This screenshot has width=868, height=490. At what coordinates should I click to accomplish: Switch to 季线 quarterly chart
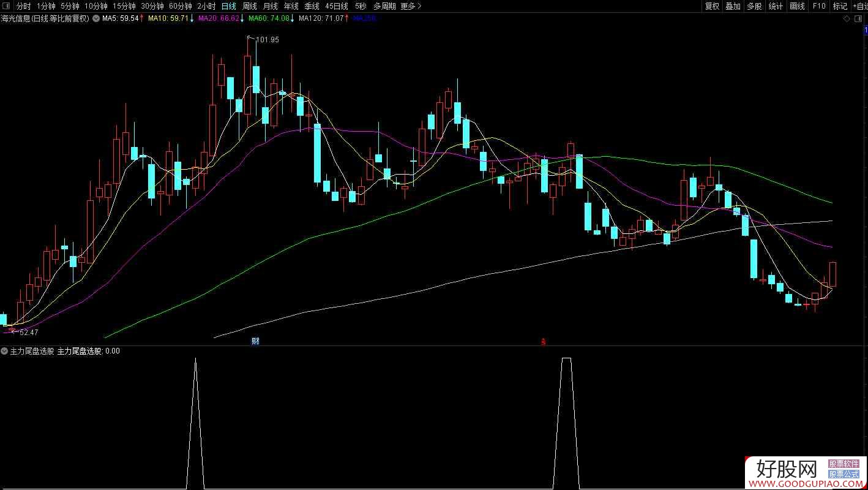tap(312, 6)
